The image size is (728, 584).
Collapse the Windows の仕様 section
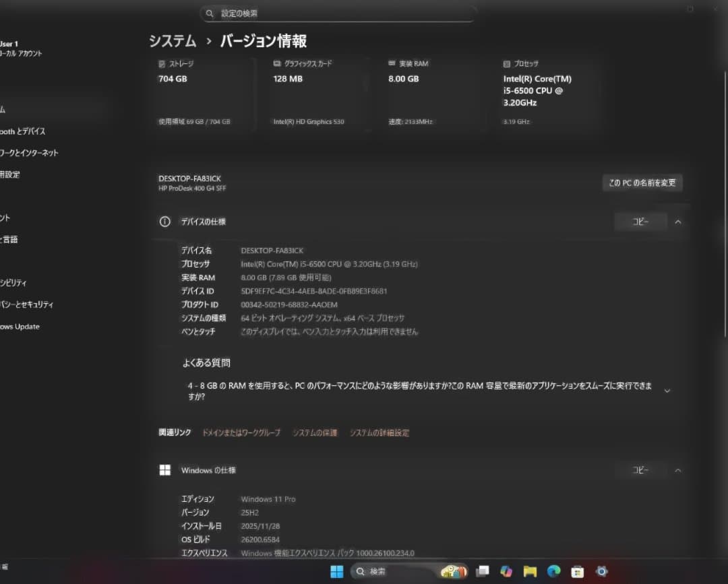pyautogui.click(x=678, y=470)
